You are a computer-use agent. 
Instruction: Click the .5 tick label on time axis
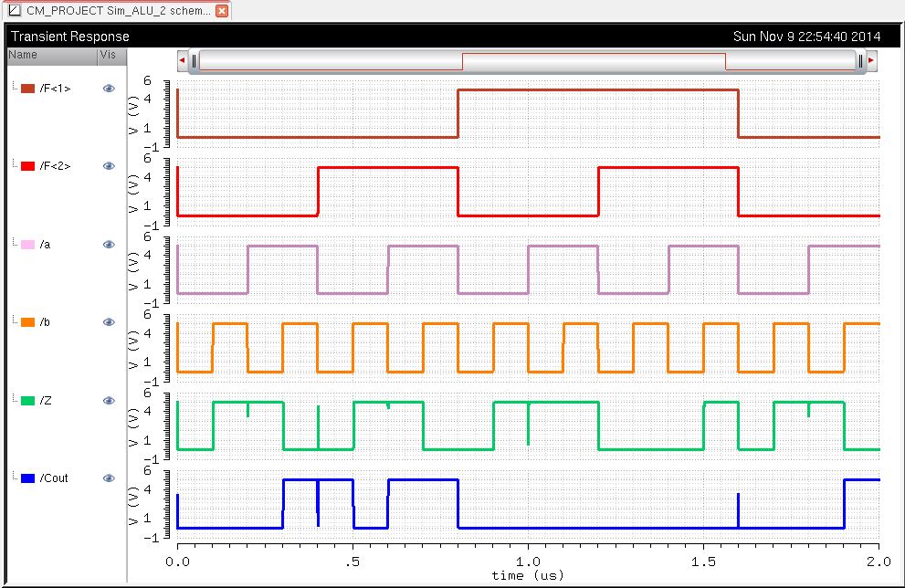pos(353,562)
